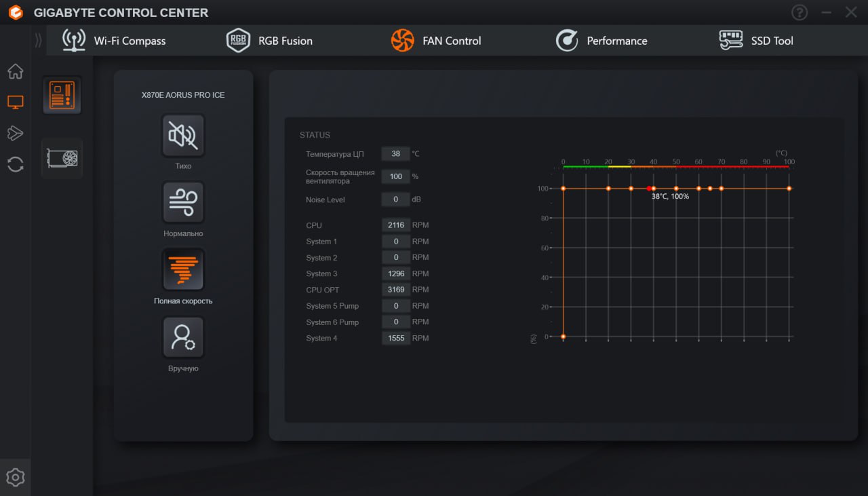Click the curve point at 20°C, 100%
This screenshot has width=868, height=496.
coord(608,189)
